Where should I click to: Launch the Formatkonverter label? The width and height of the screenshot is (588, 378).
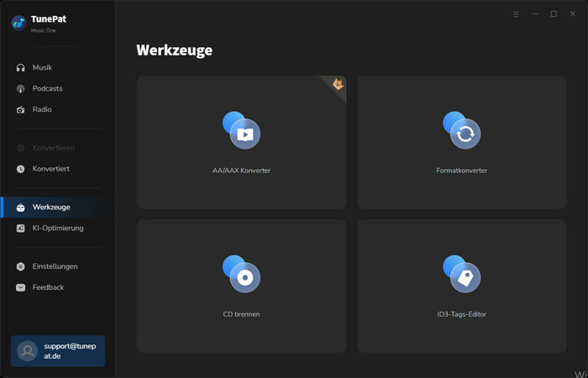coord(462,171)
